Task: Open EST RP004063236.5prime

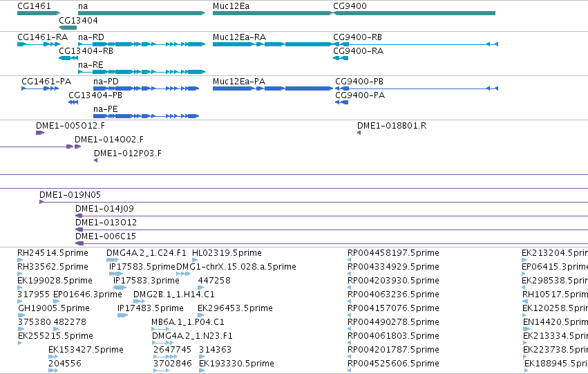Action: 393,294
